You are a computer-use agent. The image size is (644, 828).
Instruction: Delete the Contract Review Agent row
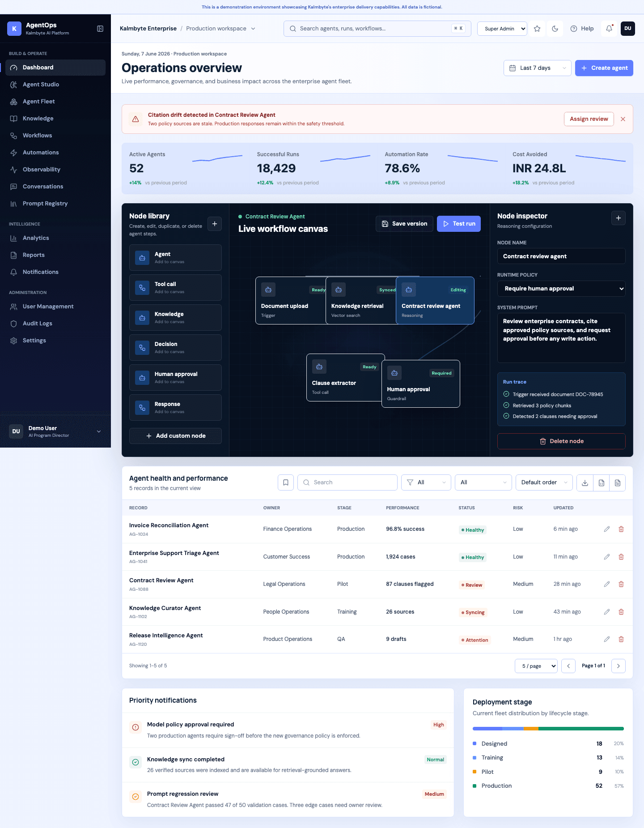(x=621, y=584)
